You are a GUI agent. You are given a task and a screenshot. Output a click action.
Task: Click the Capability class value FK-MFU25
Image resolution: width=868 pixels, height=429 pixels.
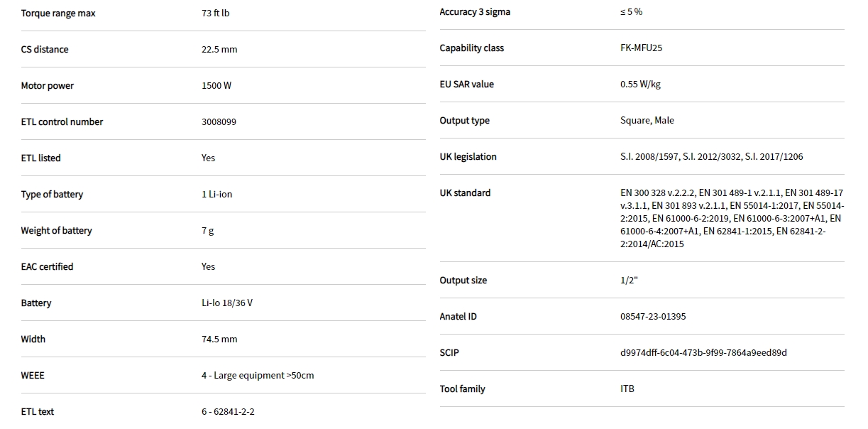pos(641,48)
